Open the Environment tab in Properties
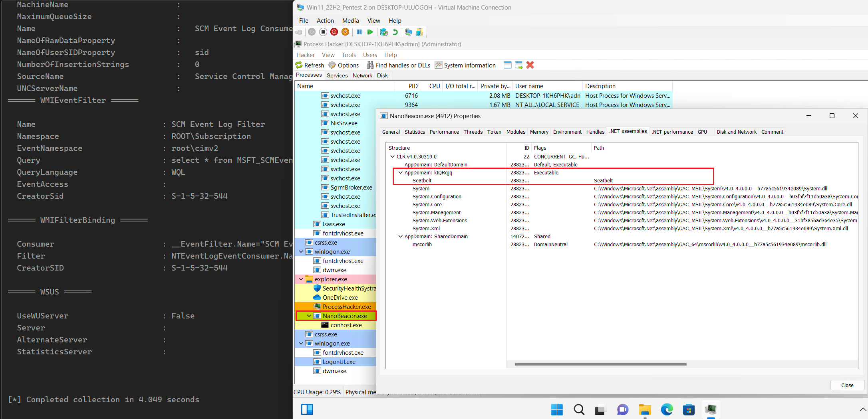The height and width of the screenshot is (419, 868). [567, 132]
